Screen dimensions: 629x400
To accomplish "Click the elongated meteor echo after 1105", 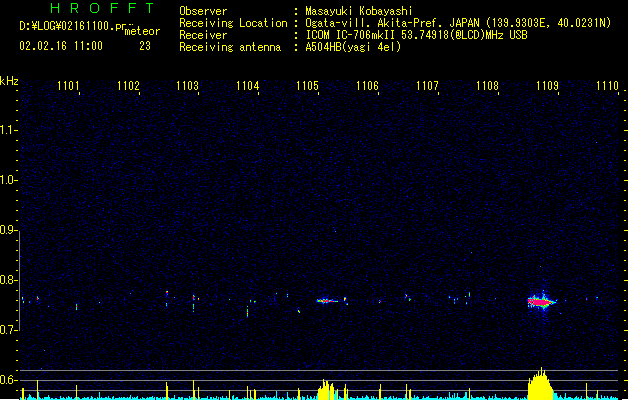I will coord(327,301).
